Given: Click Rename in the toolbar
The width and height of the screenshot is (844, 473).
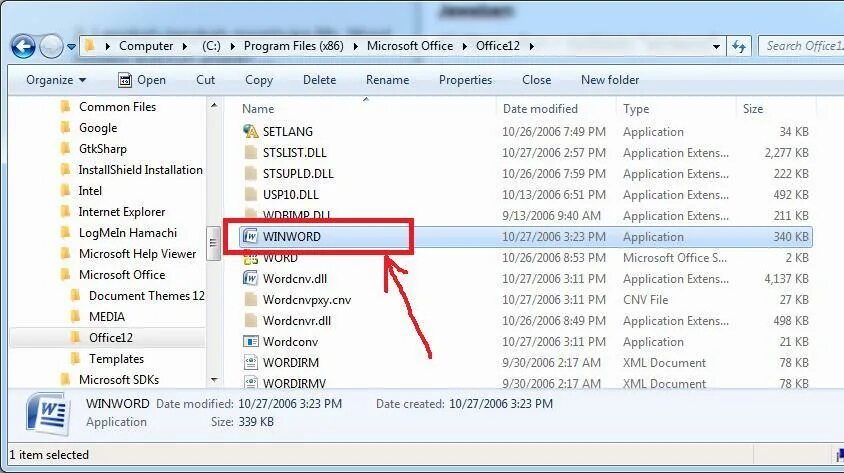Looking at the screenshot, I should tap(388, 80).
